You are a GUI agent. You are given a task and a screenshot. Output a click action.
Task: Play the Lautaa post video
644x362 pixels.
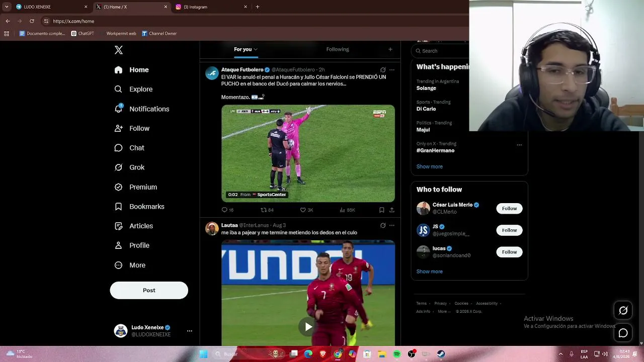308,327
